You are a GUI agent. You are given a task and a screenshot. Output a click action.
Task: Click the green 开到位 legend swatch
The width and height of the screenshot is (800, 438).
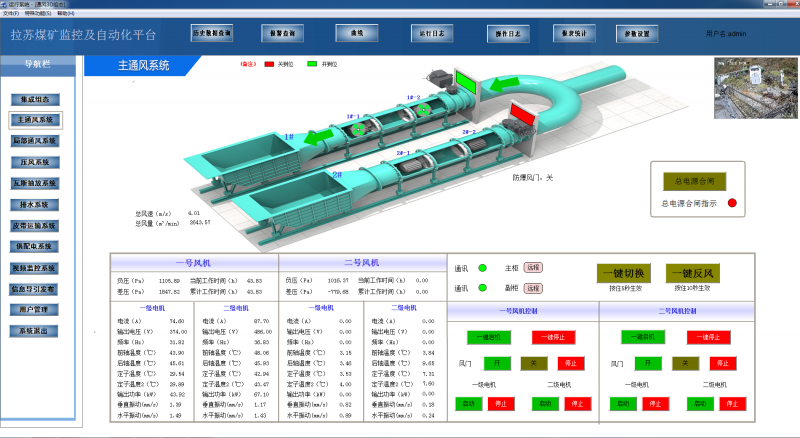312,64
